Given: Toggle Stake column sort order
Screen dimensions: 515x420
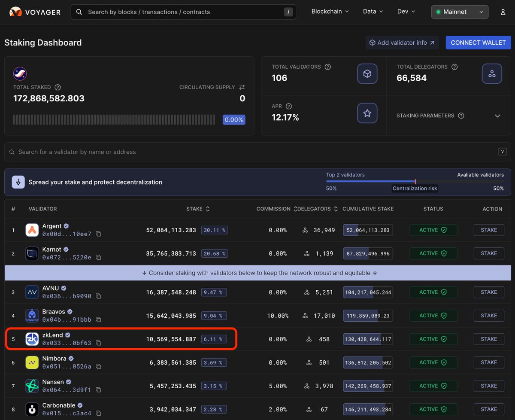Looking at the screenshot, I should 207,209.
